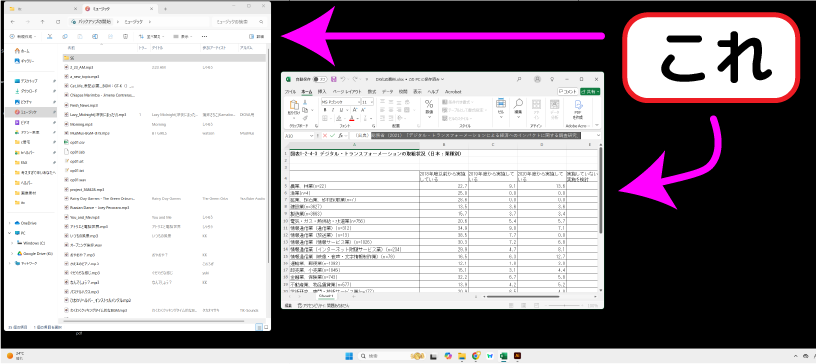816x364 pixels.
Task: Click the Excel icon on the taskbar
Action: pyautogui.click(x=503, y=356)
